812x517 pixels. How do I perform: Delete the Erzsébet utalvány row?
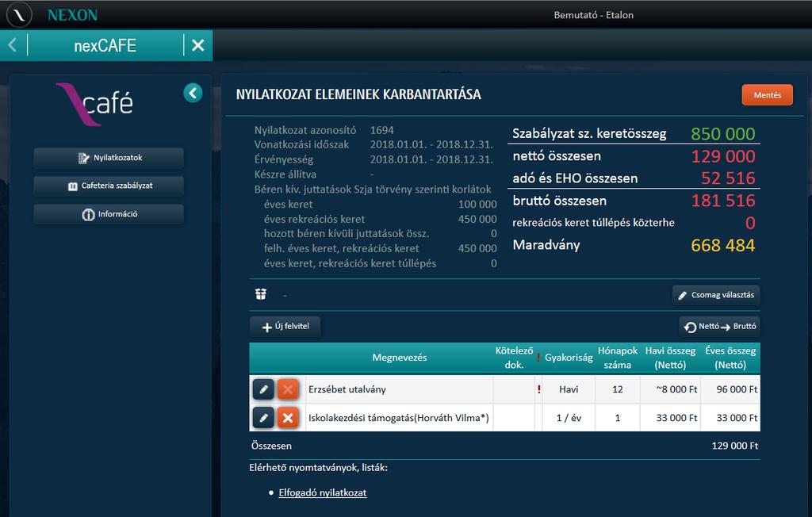pos(288,389)
